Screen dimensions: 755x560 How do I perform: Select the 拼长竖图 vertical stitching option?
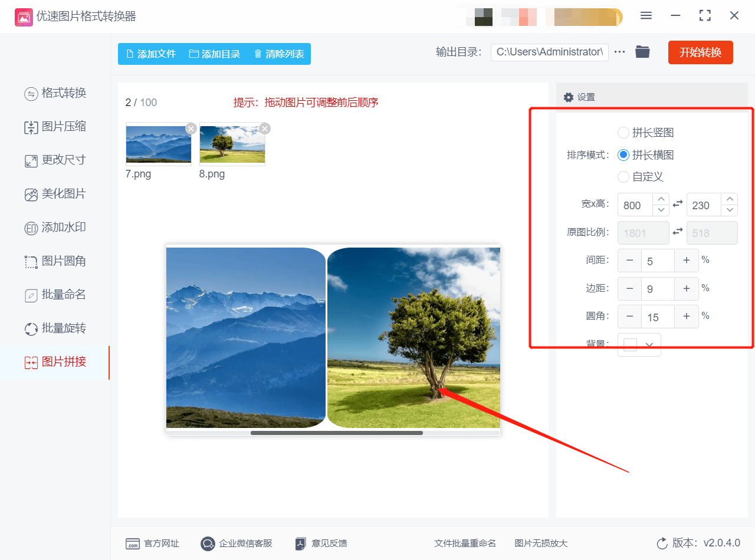pos(623,133)
